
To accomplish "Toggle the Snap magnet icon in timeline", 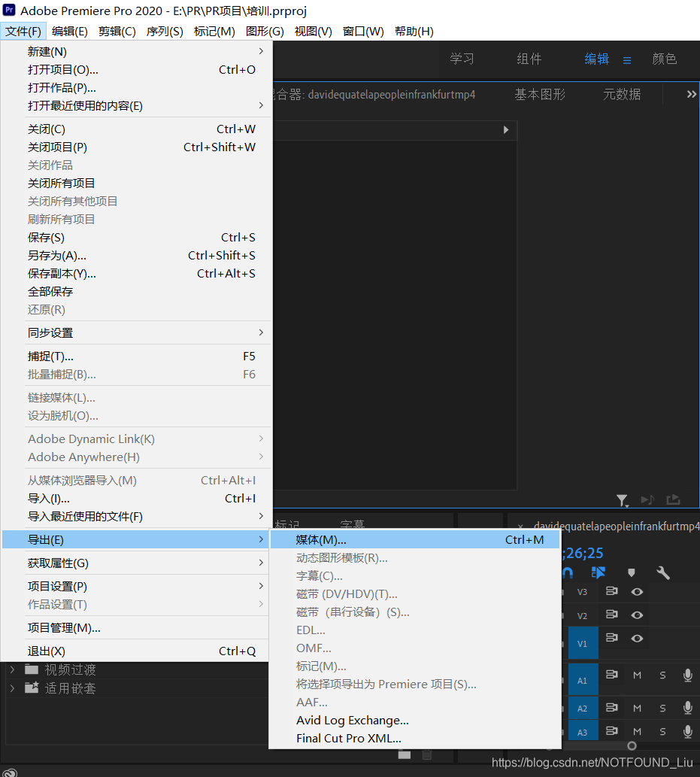I will pyautogui.click(x=568, y=573).
